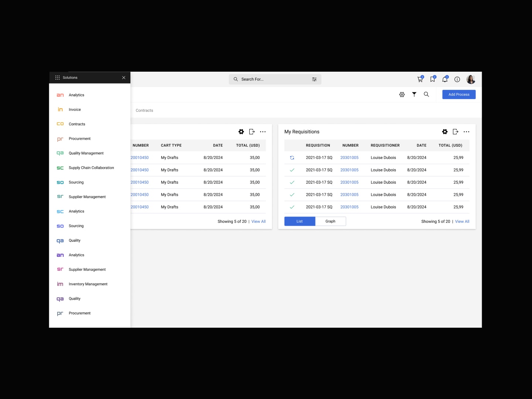Sort by the REQUISITIONER column header
Image resolution: width=532 pixels, height=399 pixels.
coord(385,146)
